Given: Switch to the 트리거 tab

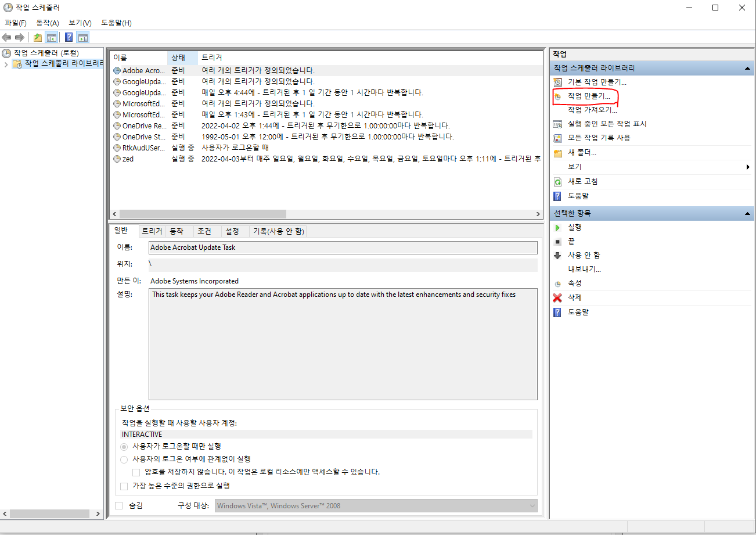Looking at the screenshot, I should coord(152,231).
